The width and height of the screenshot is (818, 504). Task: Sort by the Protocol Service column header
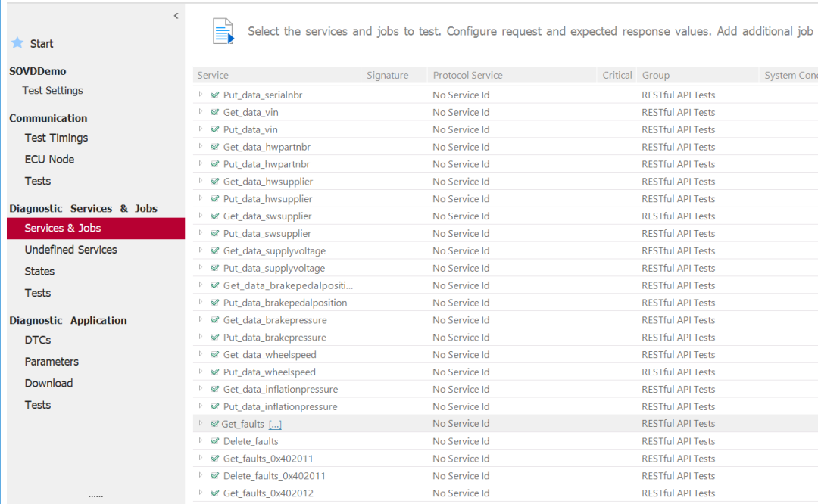point(467,75)
